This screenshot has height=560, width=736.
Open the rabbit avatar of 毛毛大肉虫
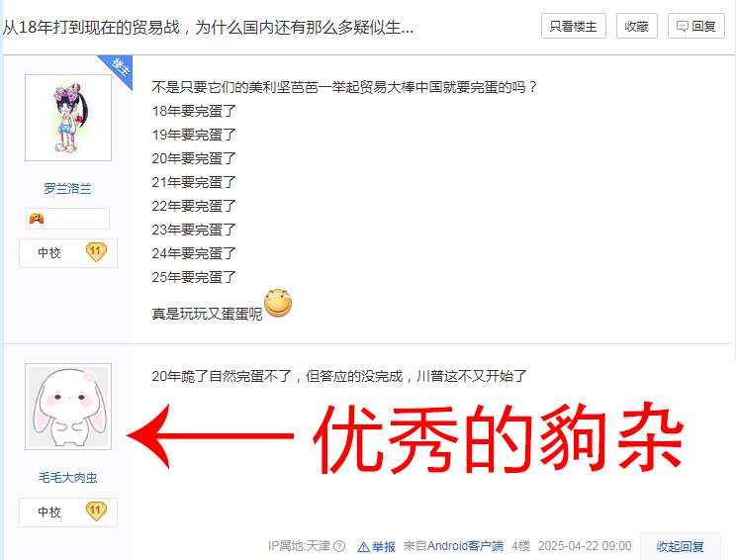[68, 407]
